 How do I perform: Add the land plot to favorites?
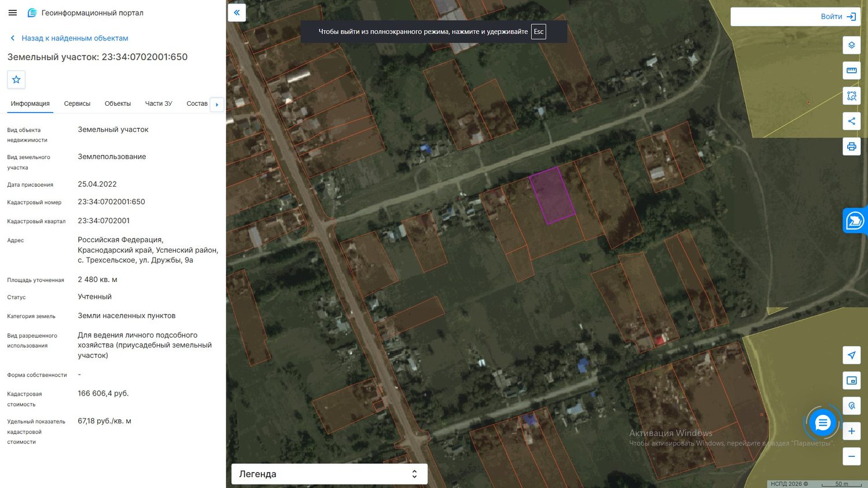(16, 80)
